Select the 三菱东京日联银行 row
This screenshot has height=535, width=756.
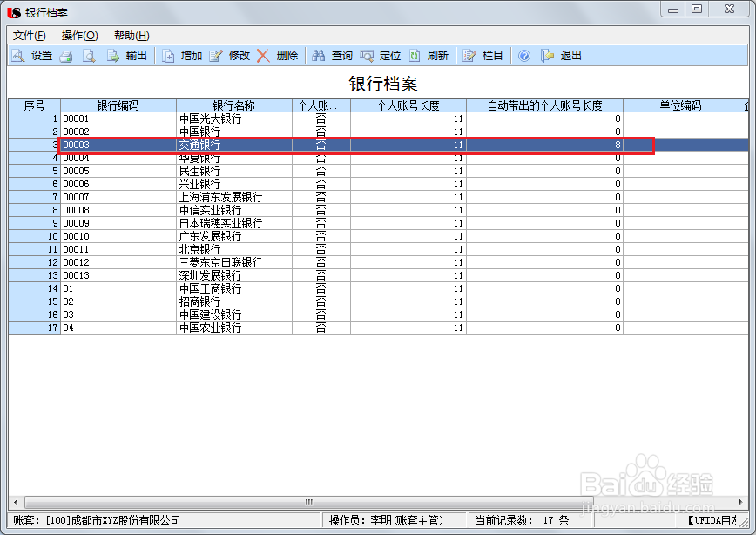coord(379,262)
